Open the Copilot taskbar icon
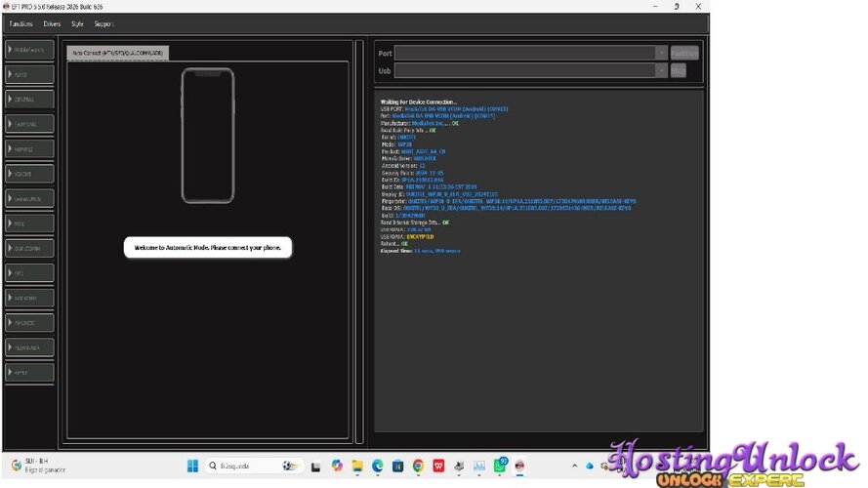Viewport: 868px width, 488px height. click(x=337, y=466)
